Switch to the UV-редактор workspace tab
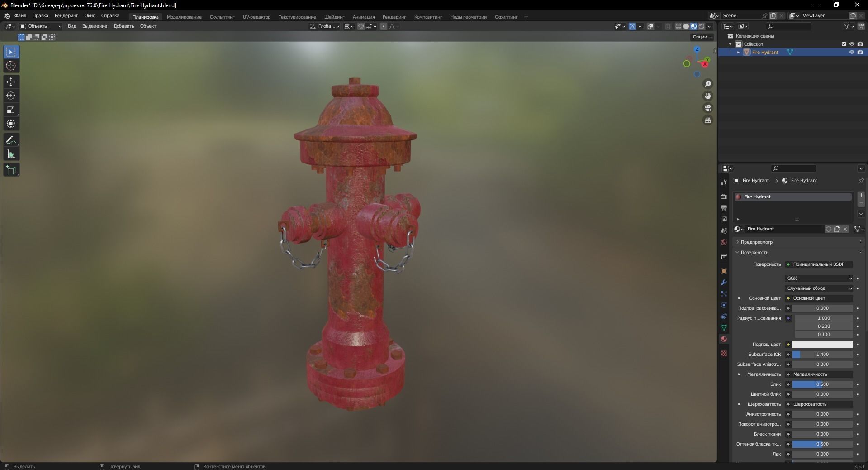 (256, 17)
